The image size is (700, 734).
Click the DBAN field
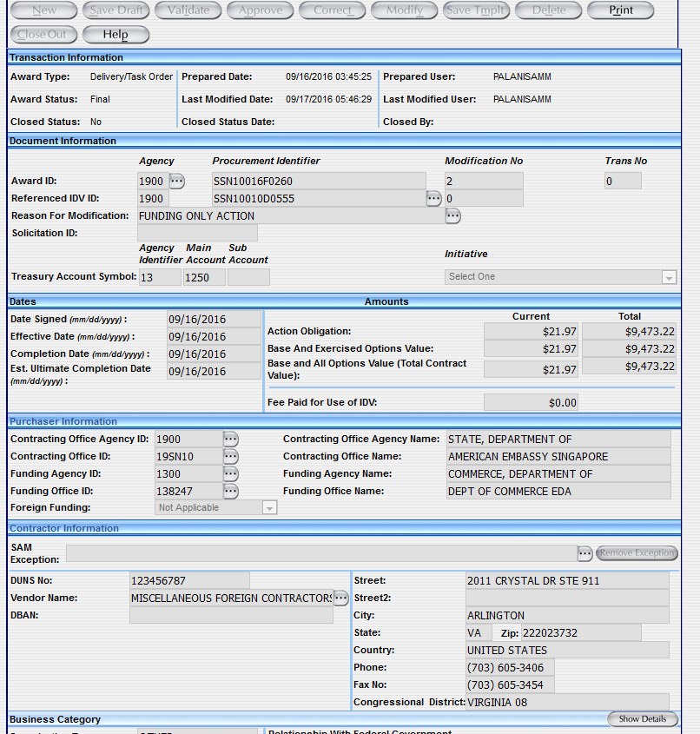[231, 615]
